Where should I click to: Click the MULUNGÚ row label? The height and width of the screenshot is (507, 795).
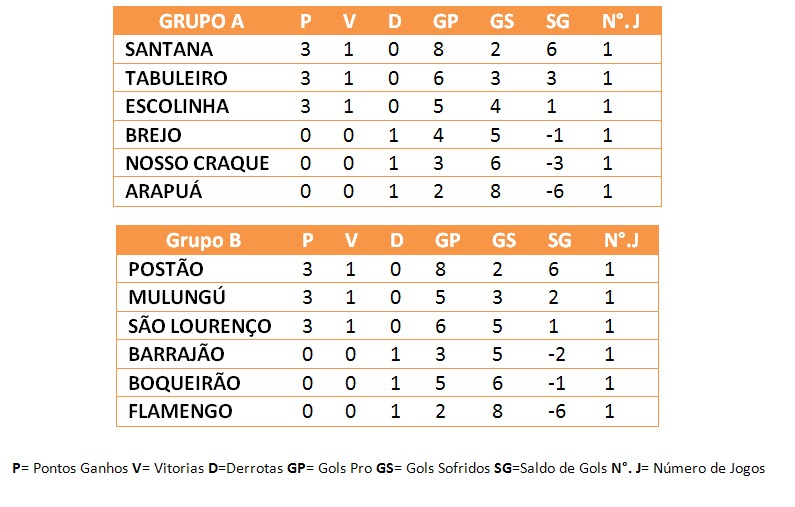tap(176, 297)
